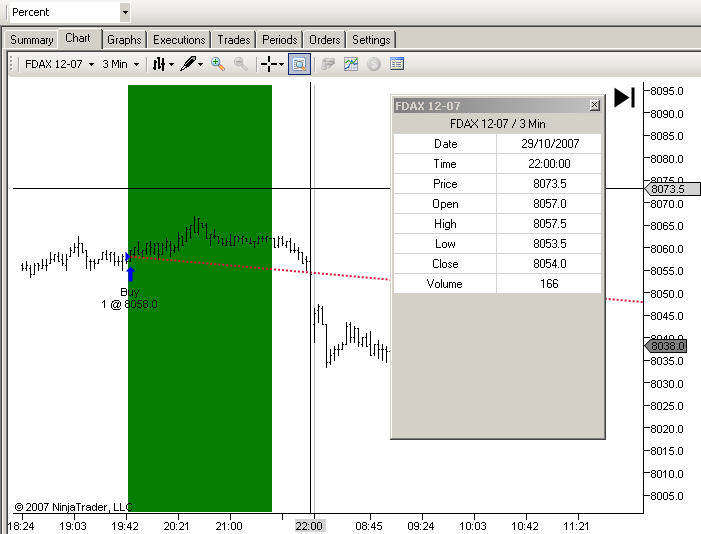701x534 pixels.
Task: Expand the crosshair cursor options arrow
Action: point(282,64)
